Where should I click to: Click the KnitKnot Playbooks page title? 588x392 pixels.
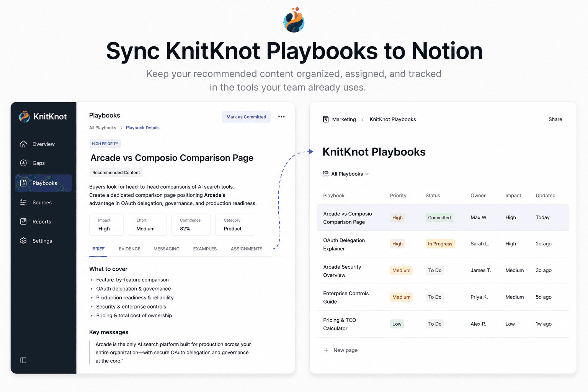coord(374,152)
